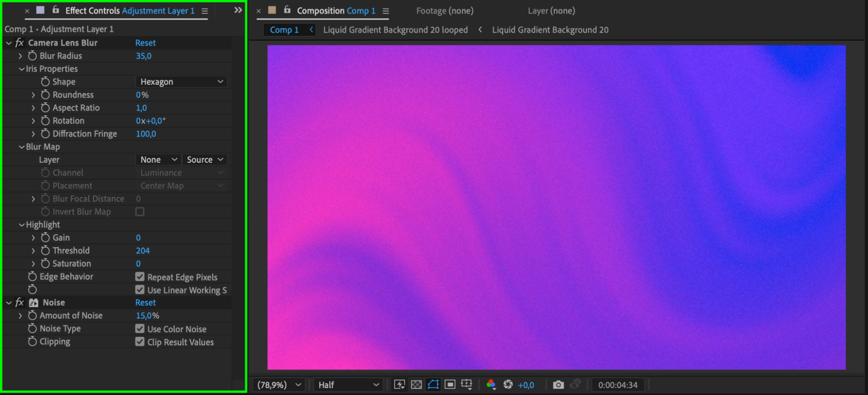The height and width of the screenshot is (395, 868).
Task: Open the Fast Previews lightning icon
Action: [x=399, y=385]
